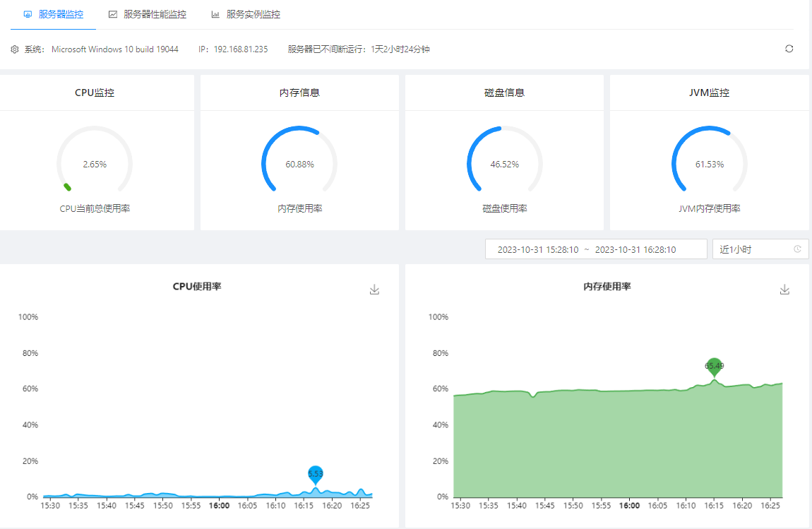Select the 服务器监控 tab
The height and width of the screenshot is (529, 812).
61,14
